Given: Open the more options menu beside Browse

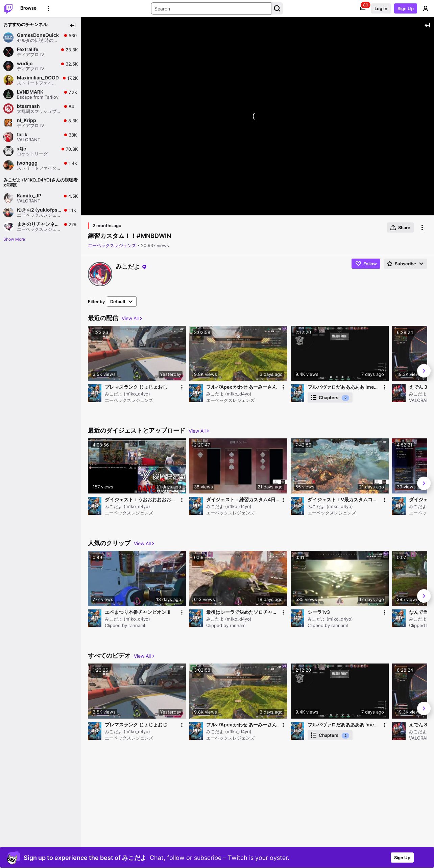Looking at the screenshot, I should pyautogui.click(x=48, y=8).
